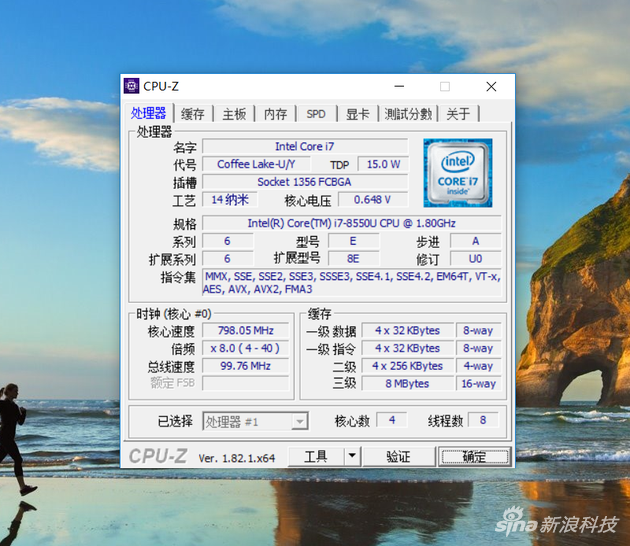Click the 99.76 MHz bus speed value
Screen dimensions: 630x546
coord(245,366)
